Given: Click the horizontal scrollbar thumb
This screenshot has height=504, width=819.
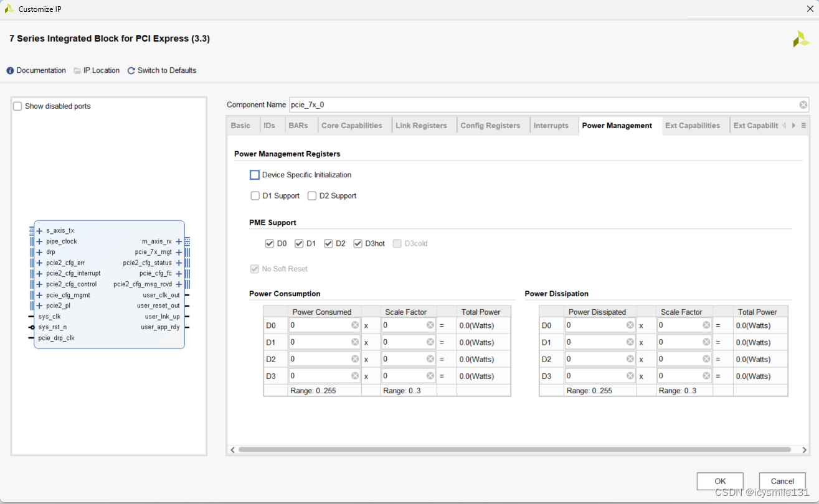Looking at the screenshot, I should point(514,449).
